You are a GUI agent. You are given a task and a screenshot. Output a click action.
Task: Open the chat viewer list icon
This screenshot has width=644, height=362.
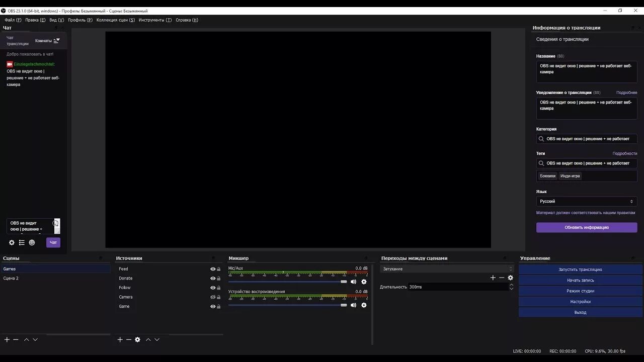pos(22,242)
